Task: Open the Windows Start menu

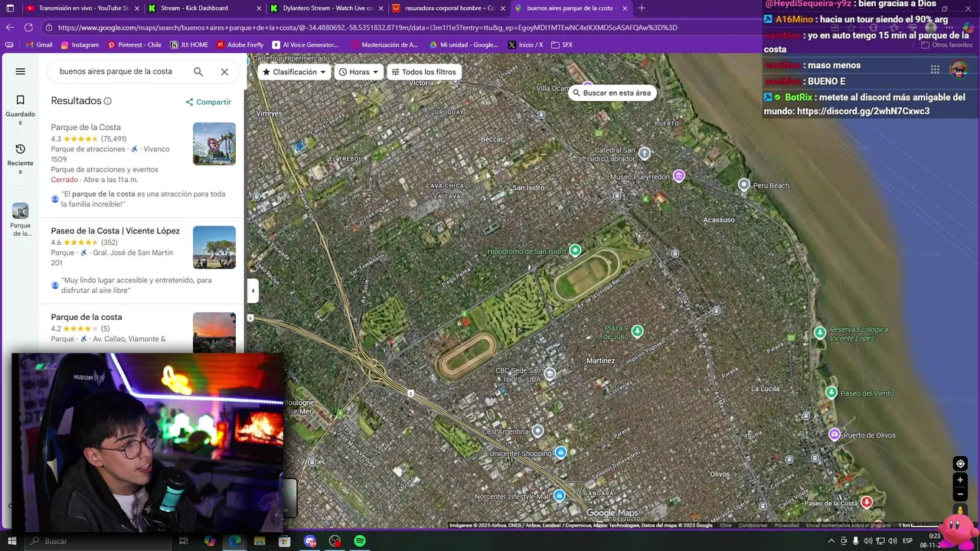Action: pyautogui.click(x=11, y=541)
